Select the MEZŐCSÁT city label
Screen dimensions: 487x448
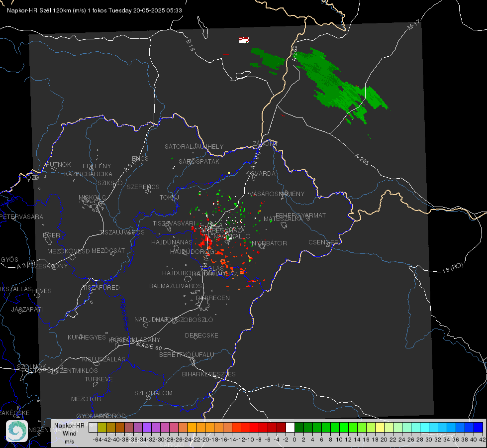[x=108, y=250]
